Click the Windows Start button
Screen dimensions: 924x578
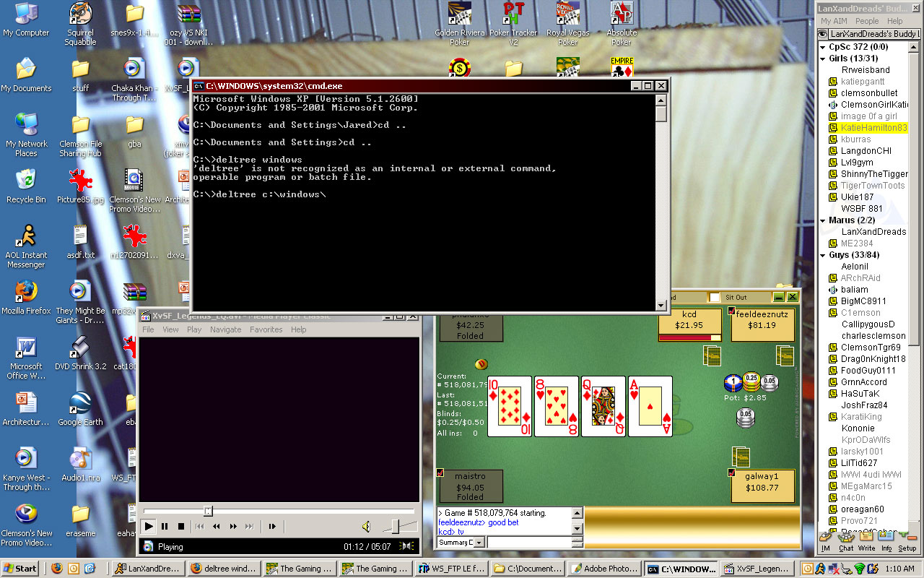point(20,569)
